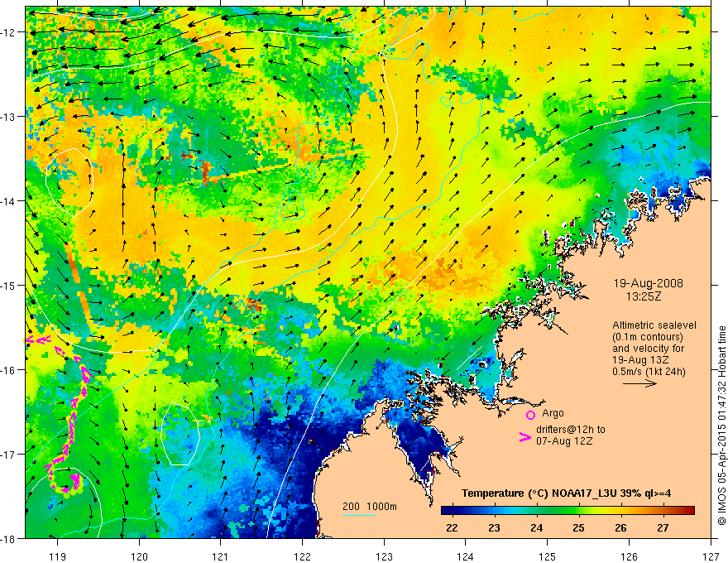Click the longitude axis label 123

[x=384, y=556]
